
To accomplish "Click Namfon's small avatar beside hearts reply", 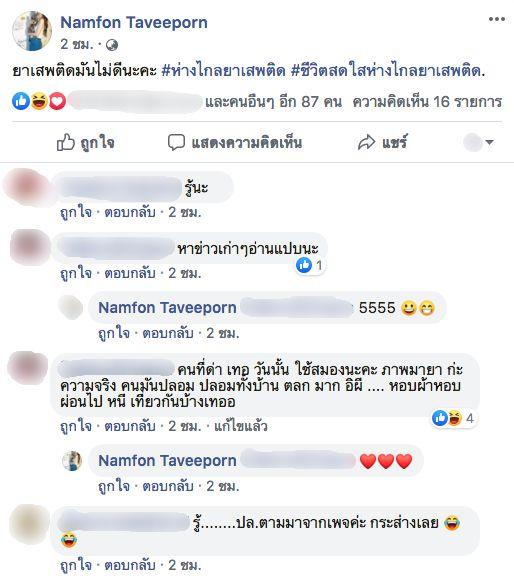I will click(72, 461).
